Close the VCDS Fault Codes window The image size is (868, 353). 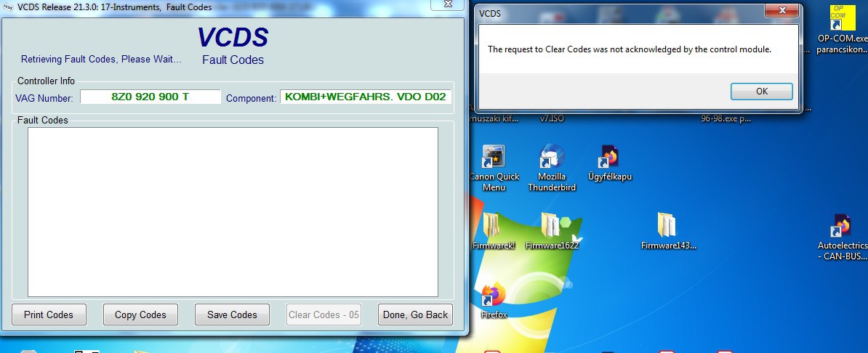coord(449,4)
